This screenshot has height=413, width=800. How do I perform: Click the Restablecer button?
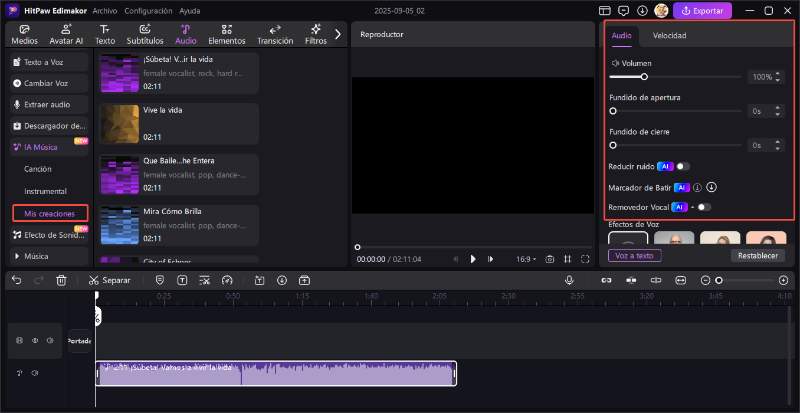(x=758, y=256)
